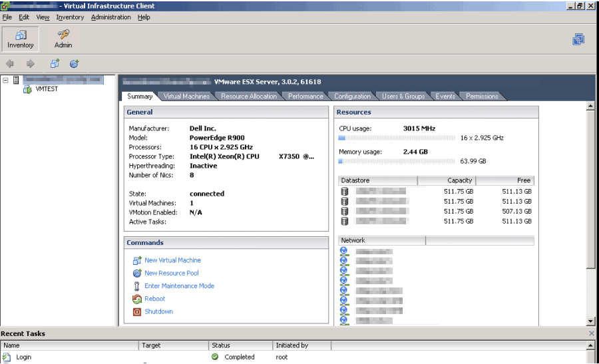The height and width of the screenshot is (364, 599).
Task: Click the New Resource Pool command link
Action: tap(172, 273)
